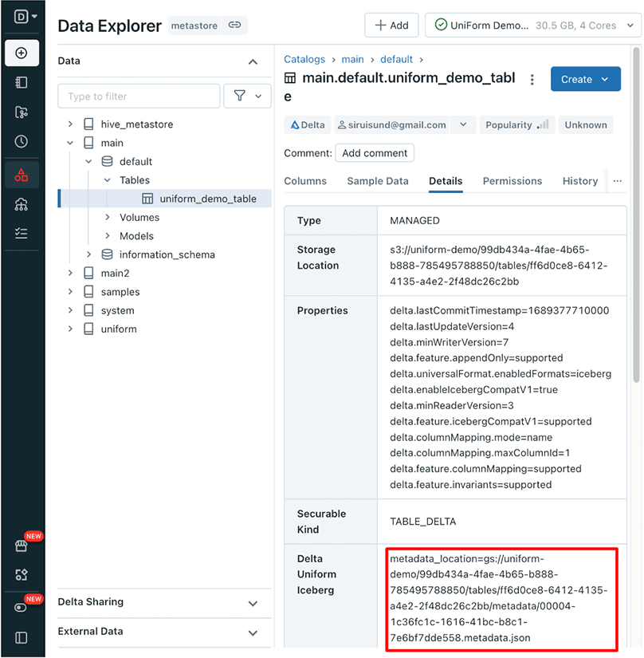Open Marketplace via the NEW-badged sidebar icon
644x658 pixels.
tap(22, 545)
